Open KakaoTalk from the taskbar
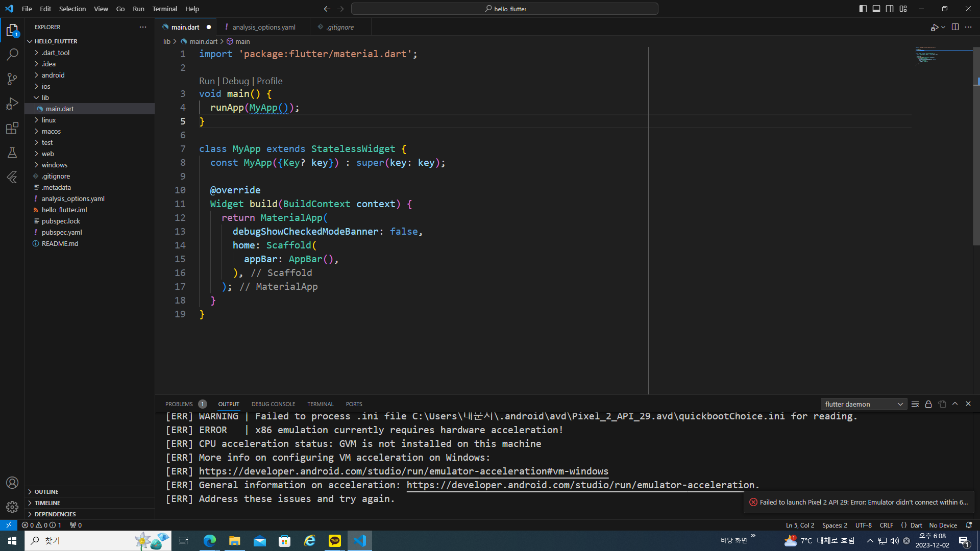 pyautogui.click(x=335, y=541)
